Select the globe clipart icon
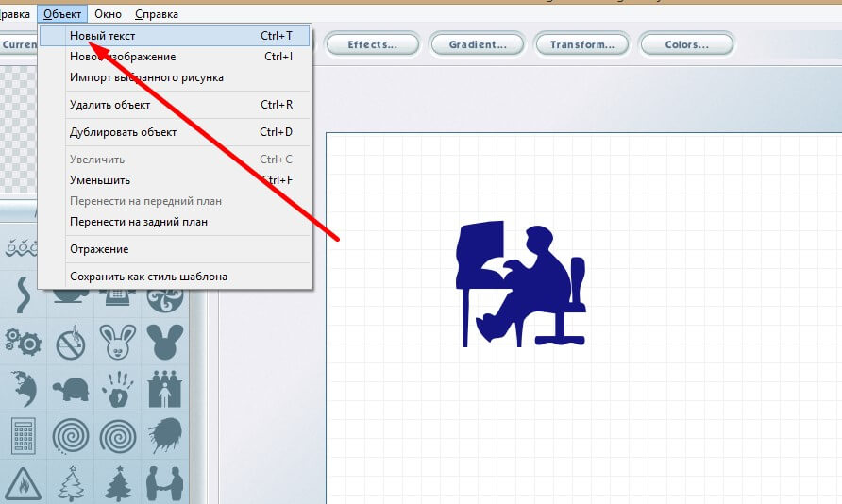Viewport: 842px width, 504px height. (23, 389)
